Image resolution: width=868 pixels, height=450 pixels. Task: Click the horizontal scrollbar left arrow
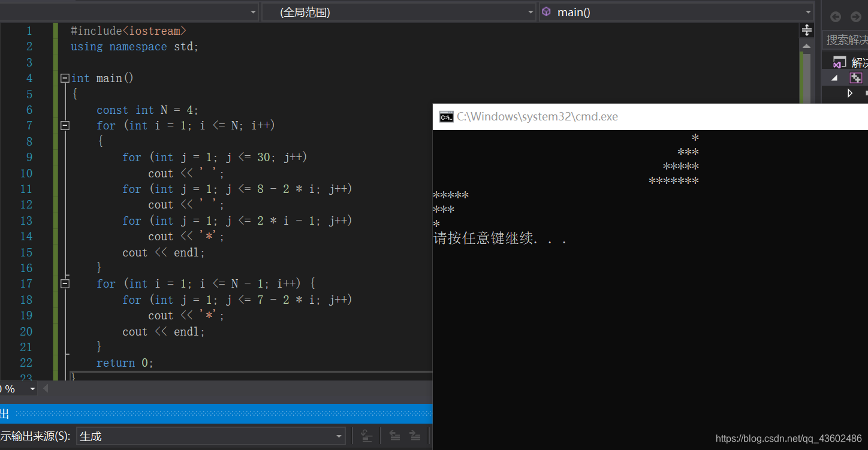pyautogui.click(x=46, y=388)
